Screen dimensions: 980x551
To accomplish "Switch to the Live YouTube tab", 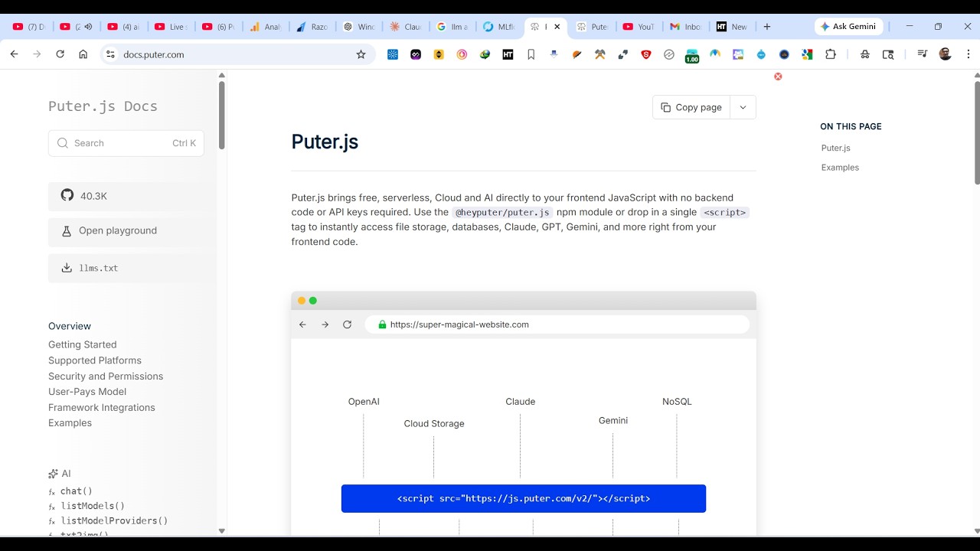I will click(x=171, y=26).
